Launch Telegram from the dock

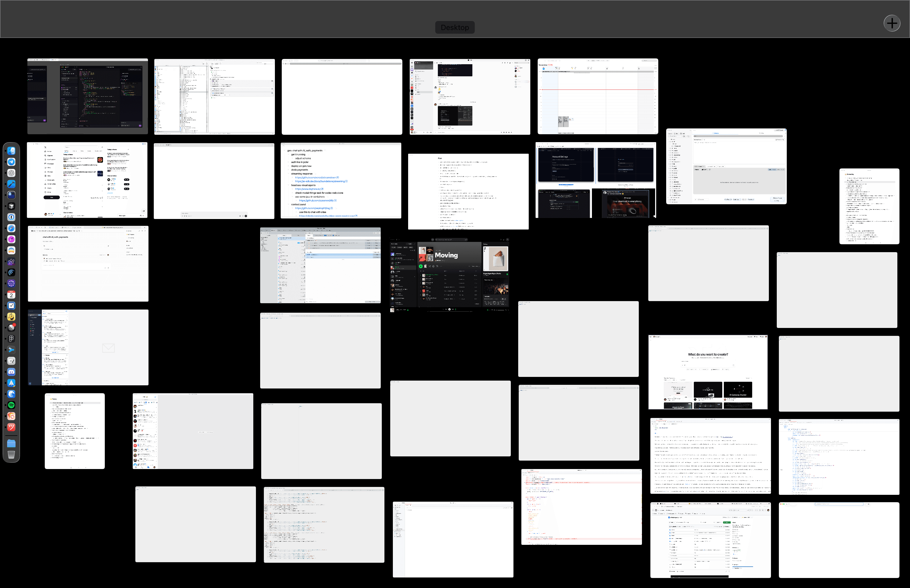coord(12,162)
